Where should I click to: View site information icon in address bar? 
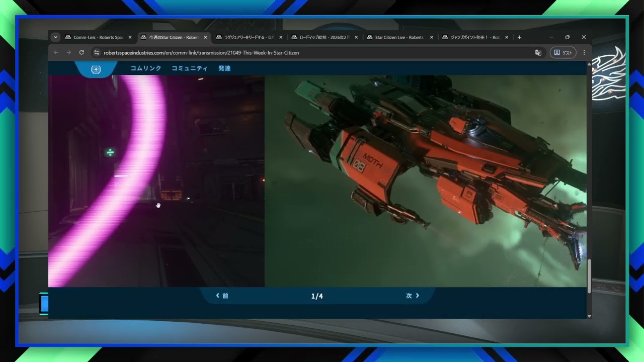pos(96,52)
